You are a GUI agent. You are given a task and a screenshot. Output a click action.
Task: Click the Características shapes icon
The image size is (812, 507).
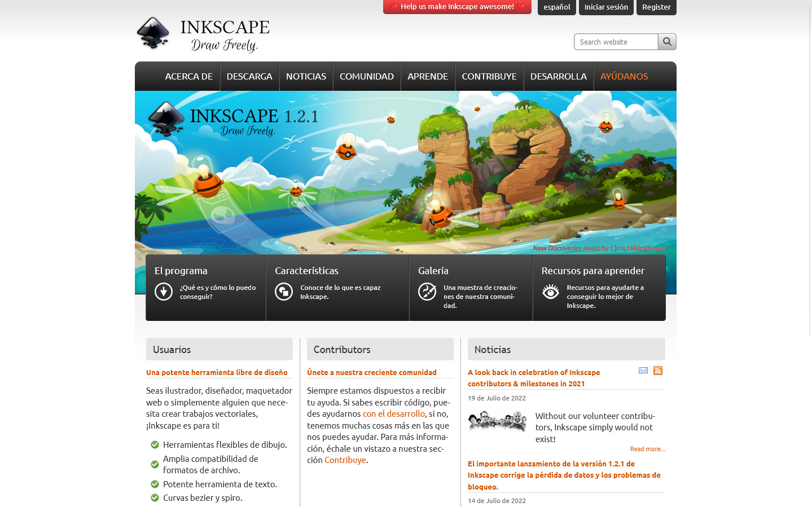(284, 292)
